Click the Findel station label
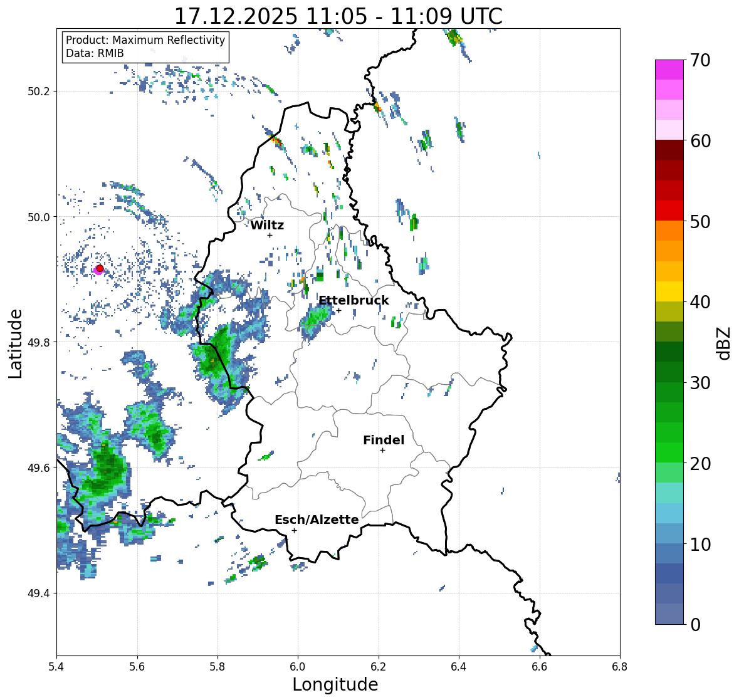Viewport: 739px width, 700px height. coord(384,440)
